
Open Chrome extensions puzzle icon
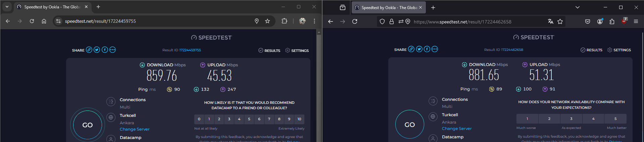[284, 21]
